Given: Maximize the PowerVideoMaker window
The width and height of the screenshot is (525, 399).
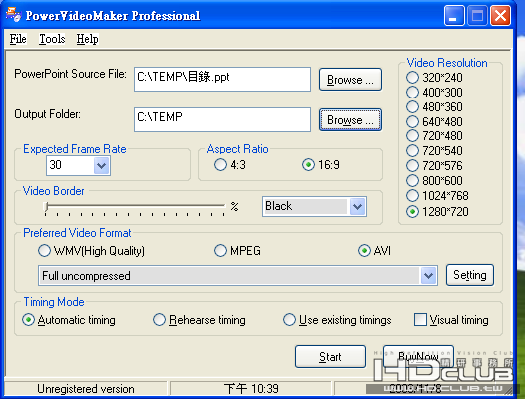Looking at the screenshot, I should 477,15.
